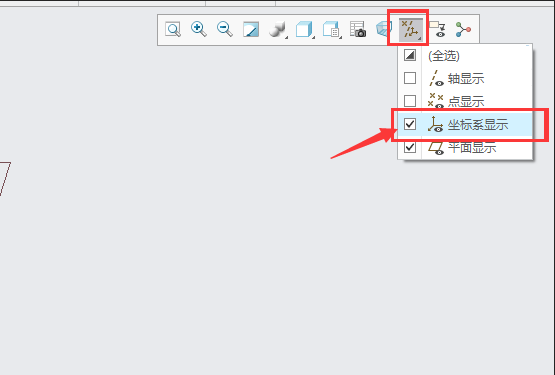
Task: Click the Zoom In magnifier icon
Action: pyautogui.click(x=199, y=29)
